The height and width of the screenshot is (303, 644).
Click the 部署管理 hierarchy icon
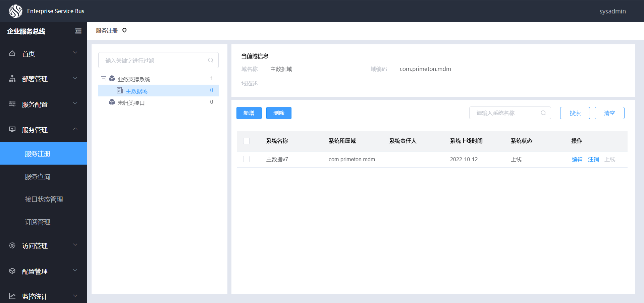pos(12,79)
